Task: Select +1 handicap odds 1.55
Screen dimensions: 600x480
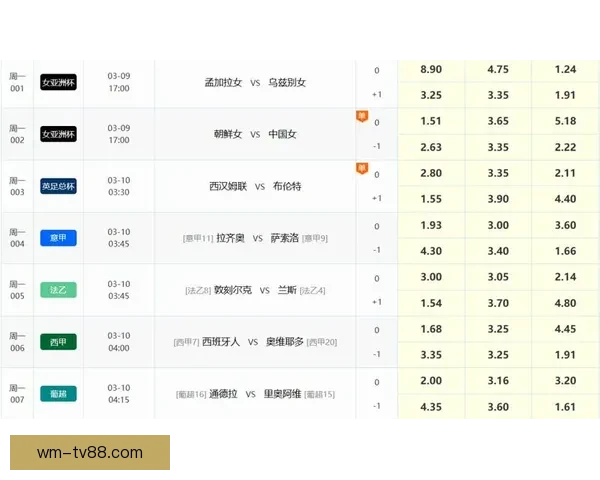Action: [431, 199]
